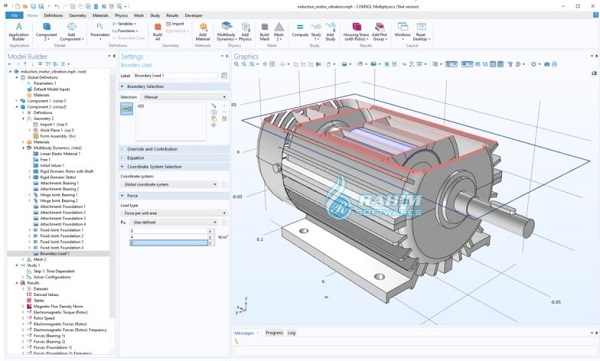Open the Variables dropdown in ribbon

(124, 24)
